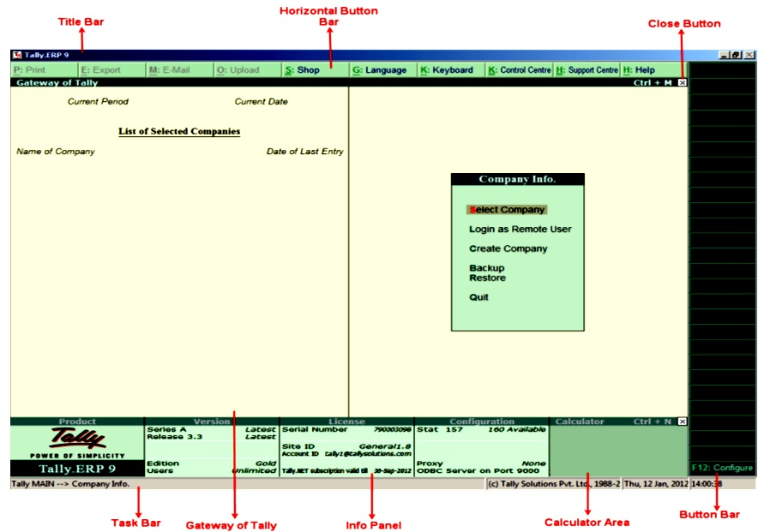Screen dimensions: 764x532
Task: Open the P: Print button
Action: [45, 70]
